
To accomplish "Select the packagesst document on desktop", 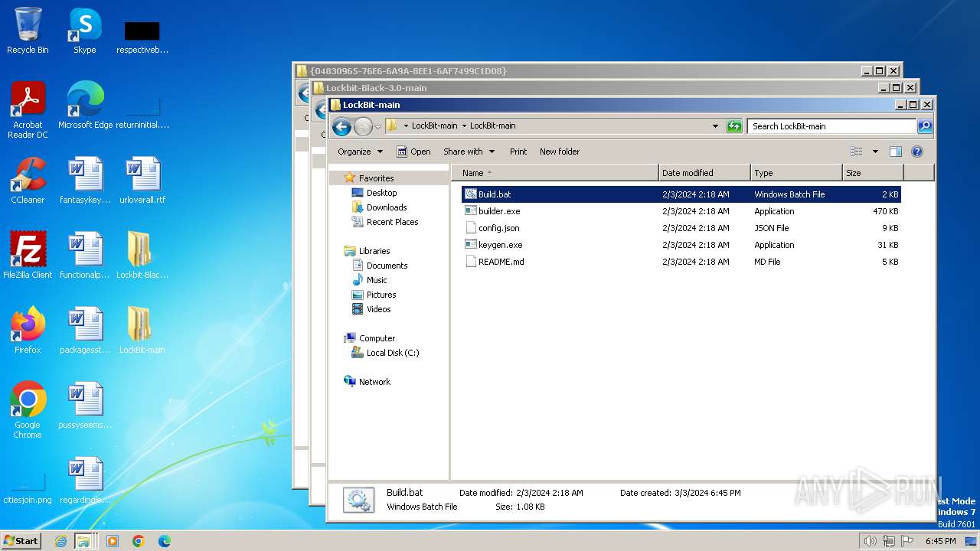I will (85, 331).
